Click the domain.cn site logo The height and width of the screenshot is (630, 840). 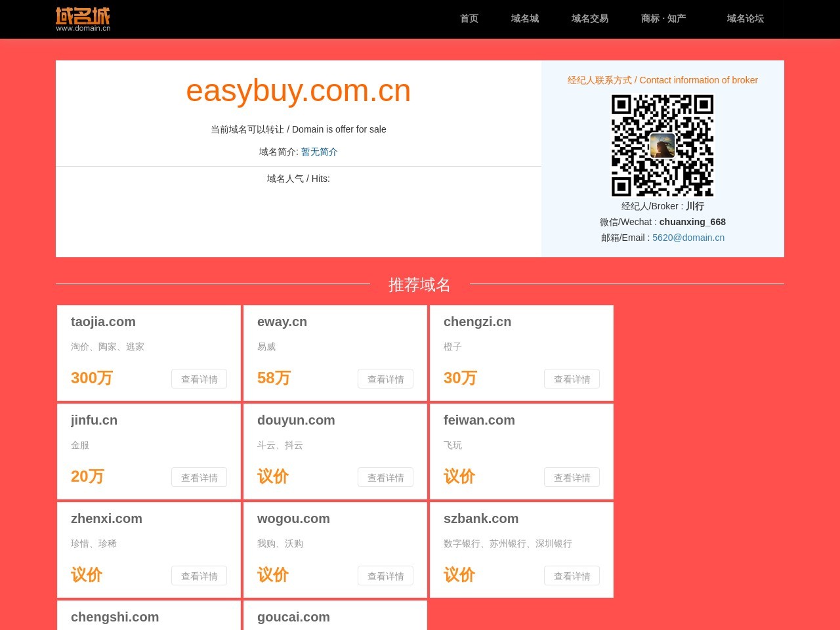click(83, 19)
